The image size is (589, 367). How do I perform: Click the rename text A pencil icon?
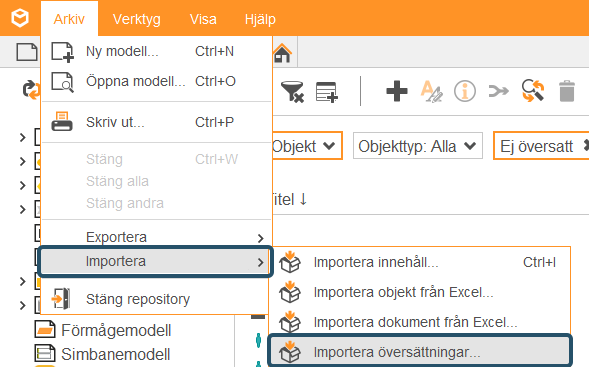[431, 91]
